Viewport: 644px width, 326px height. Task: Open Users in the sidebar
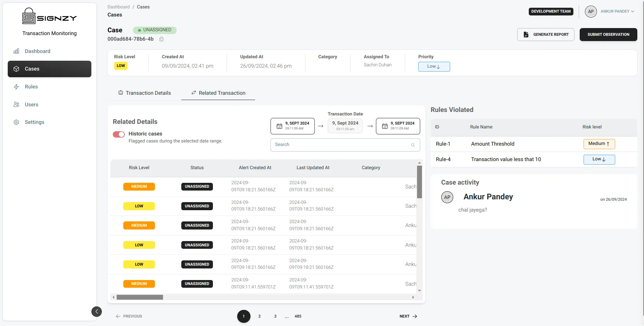click(x=50, y=105)
